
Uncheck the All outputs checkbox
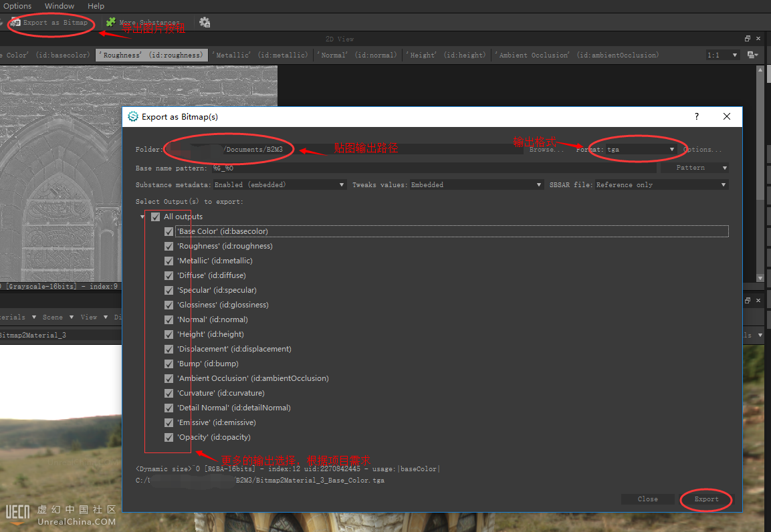pyautogui.click(x=156, y=217)
